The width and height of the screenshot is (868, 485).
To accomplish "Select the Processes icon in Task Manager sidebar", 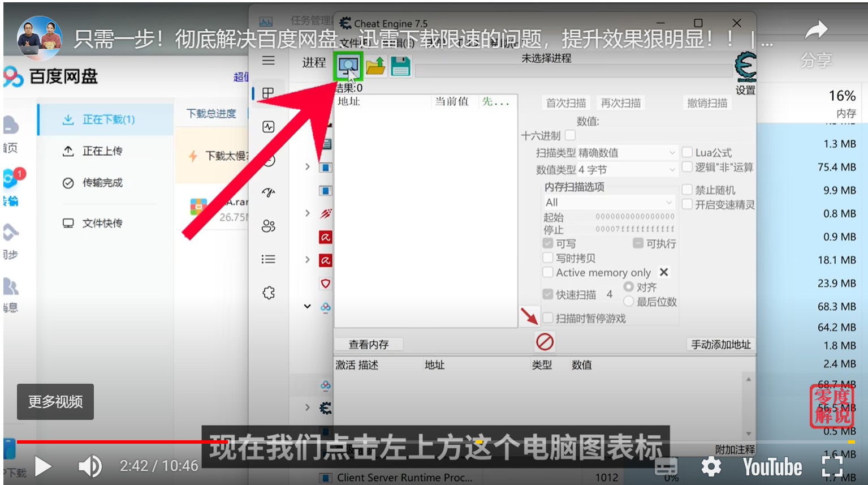I will (x=269, y=93).
